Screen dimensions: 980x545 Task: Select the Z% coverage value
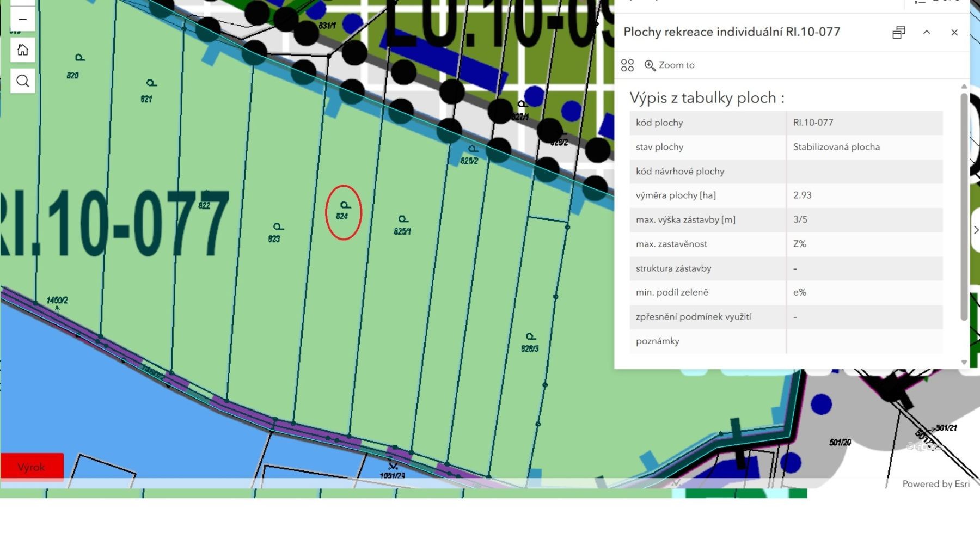[799, 244]
